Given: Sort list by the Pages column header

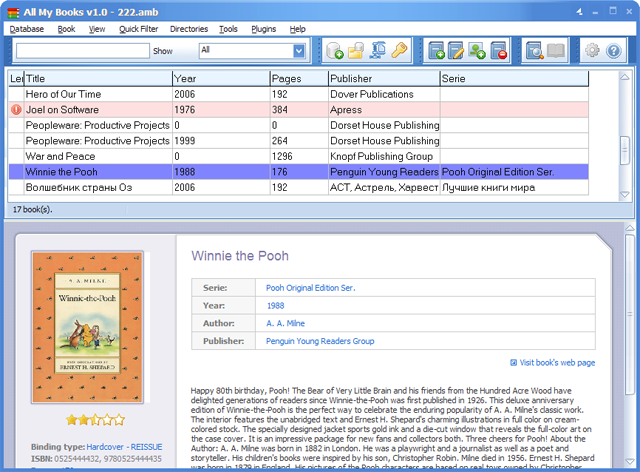Looking at the screenshot, I should 299,78.
